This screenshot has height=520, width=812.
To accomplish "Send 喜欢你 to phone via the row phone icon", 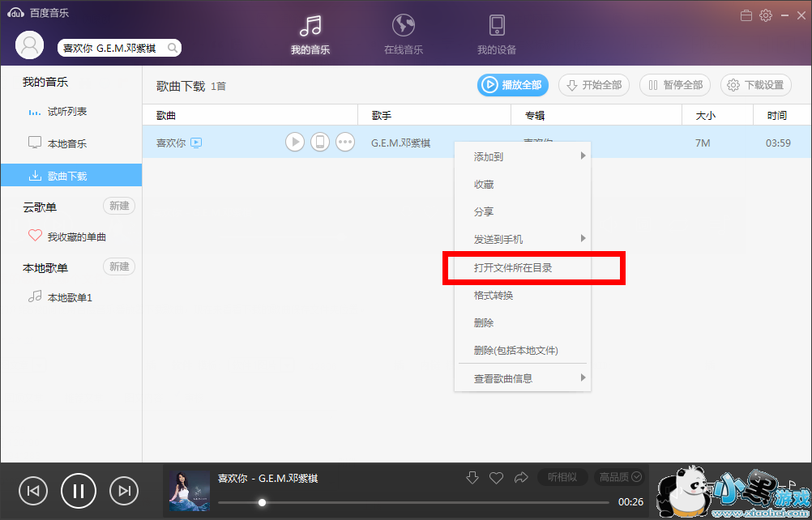I will (320, 142).
